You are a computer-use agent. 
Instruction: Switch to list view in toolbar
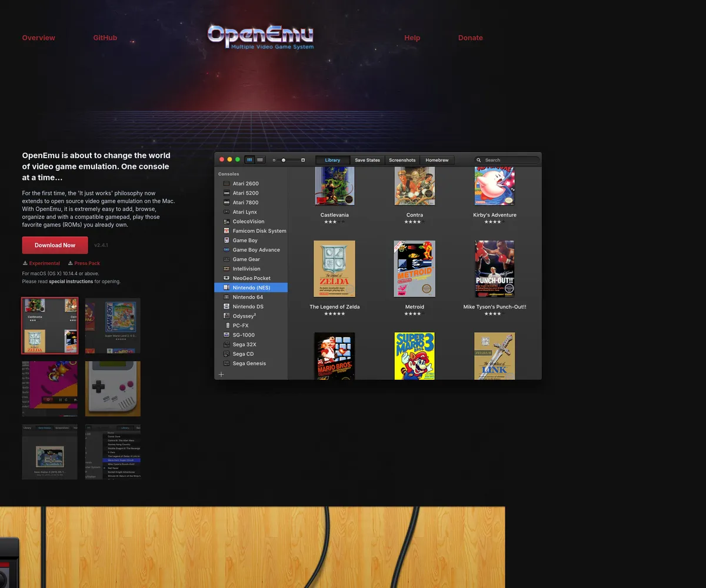click(x=260, y=160)
